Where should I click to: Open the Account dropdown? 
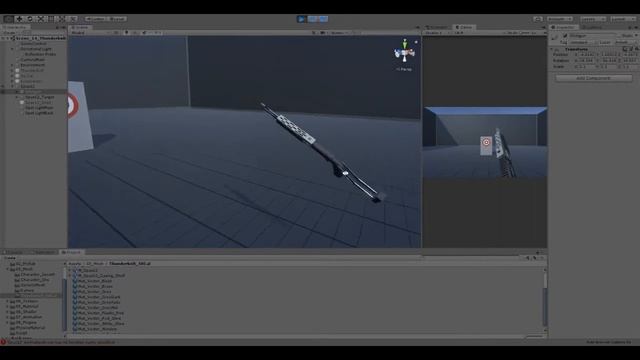click(x=560, y=19)
